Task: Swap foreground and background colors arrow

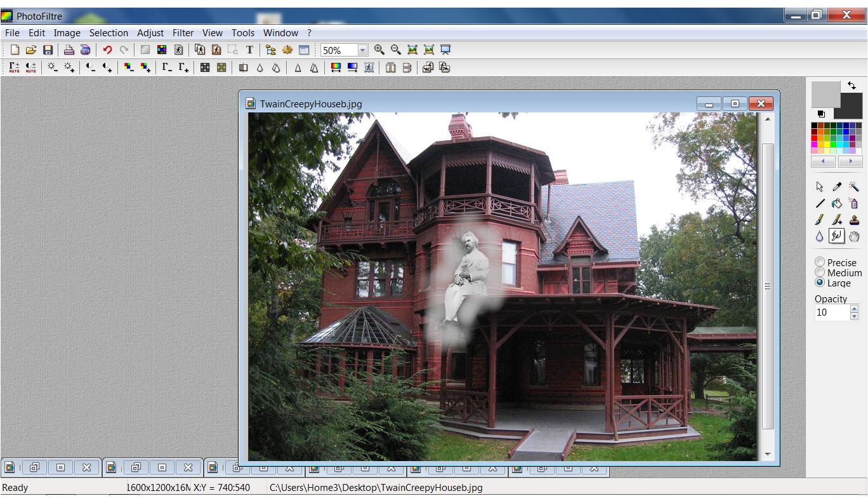Action: (852, 86)
